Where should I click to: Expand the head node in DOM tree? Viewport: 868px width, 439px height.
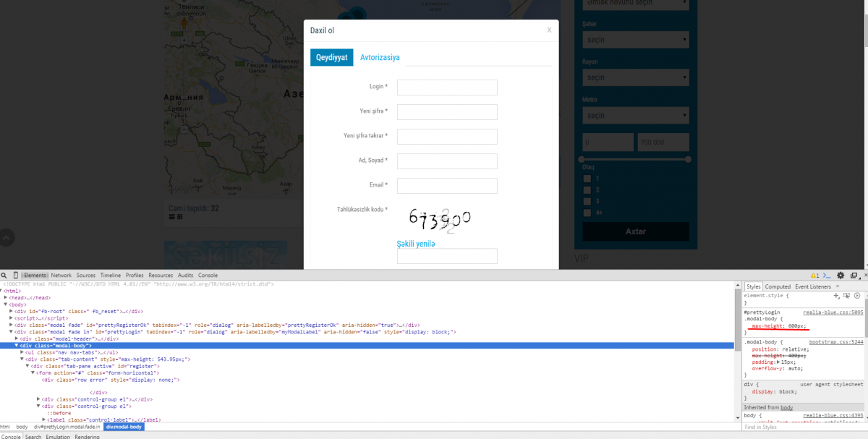pos(6,297)
